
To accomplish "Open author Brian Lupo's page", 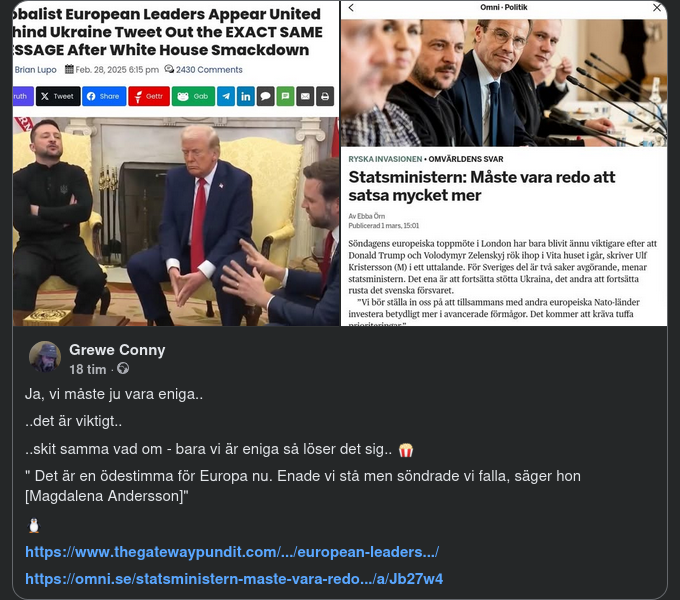I will [36, 70].
